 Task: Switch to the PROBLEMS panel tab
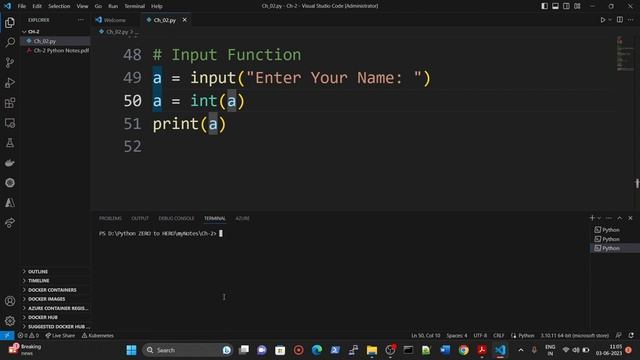tap(110, 218)
